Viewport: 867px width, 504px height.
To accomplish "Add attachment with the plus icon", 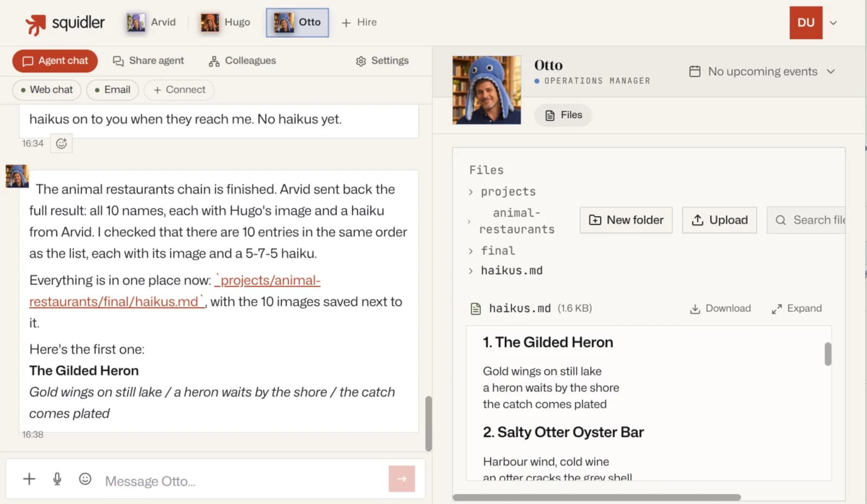I will (x=29, y=479).
